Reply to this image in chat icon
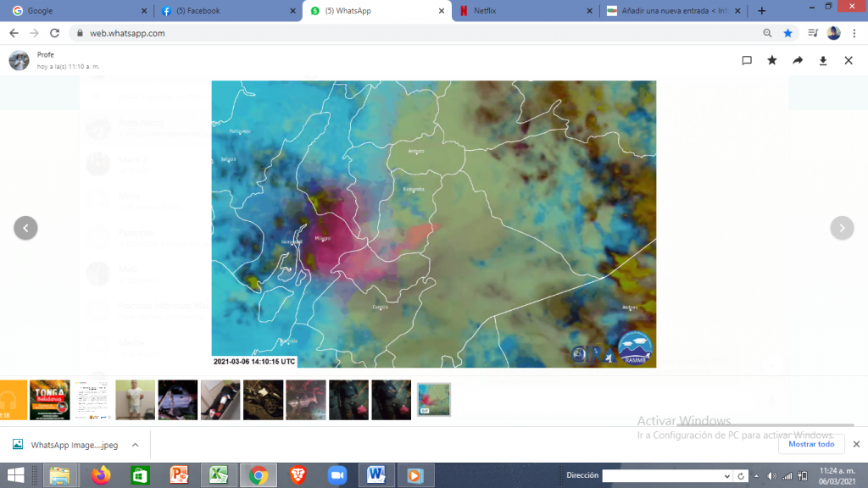 tap(747, 60)
